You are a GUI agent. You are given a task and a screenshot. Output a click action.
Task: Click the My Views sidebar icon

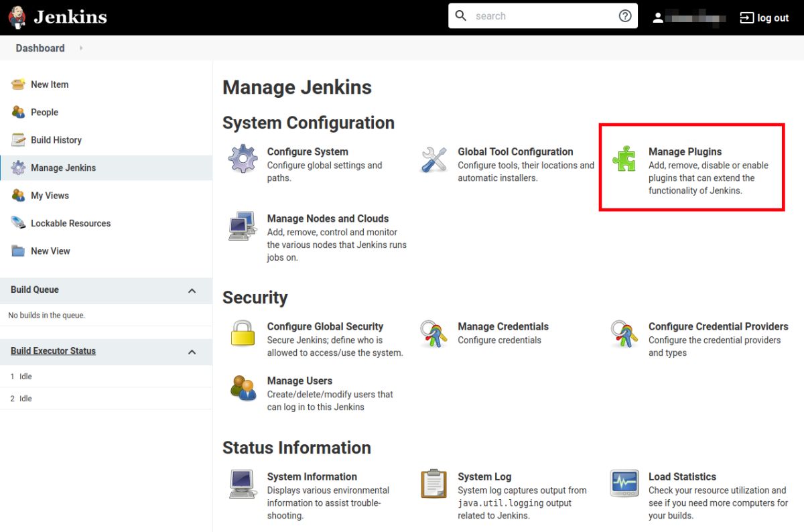click(19, 196)
